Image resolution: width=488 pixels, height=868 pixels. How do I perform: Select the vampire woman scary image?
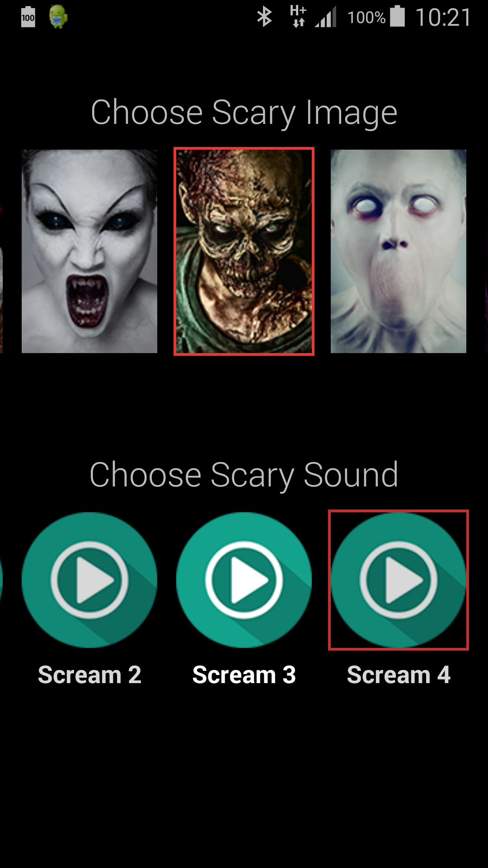point(89,251)
